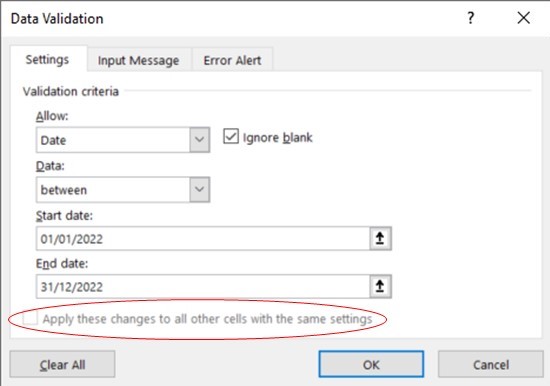
Task: Click into the End date input field
Action: click(203, 287)
